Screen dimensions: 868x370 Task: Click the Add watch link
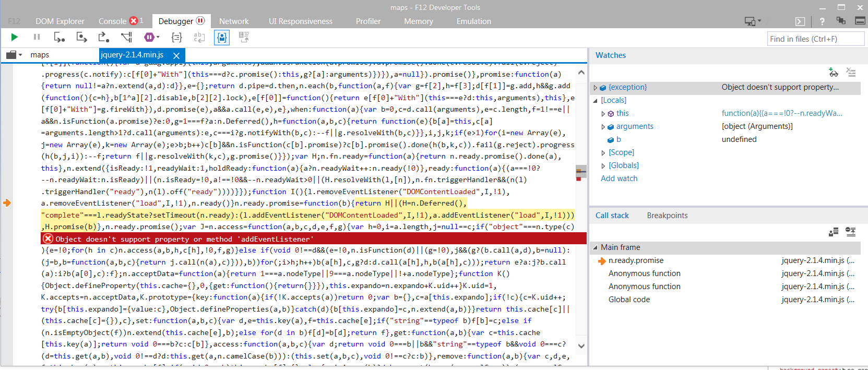click(619, 178)
